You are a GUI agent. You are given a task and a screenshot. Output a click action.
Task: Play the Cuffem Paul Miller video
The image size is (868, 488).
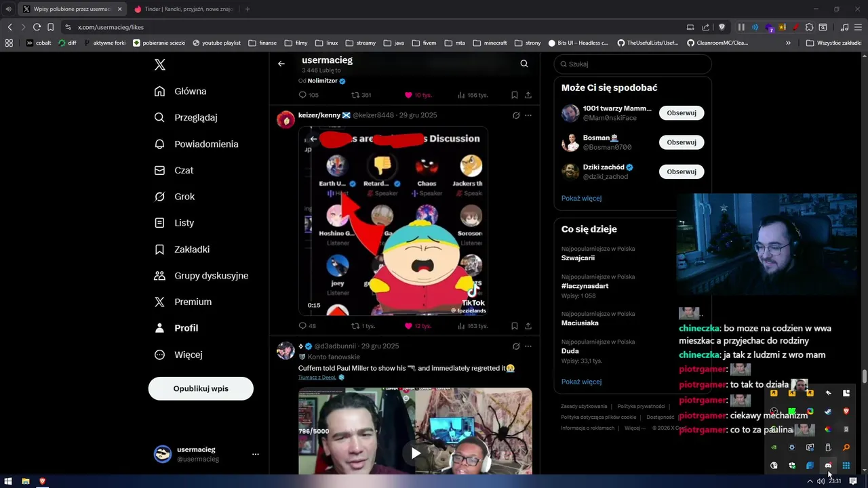coord(416,453)
